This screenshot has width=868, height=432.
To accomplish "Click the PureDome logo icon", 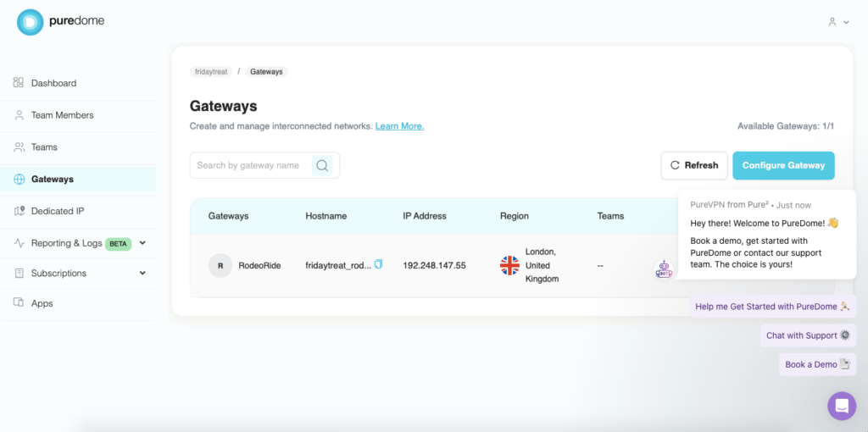I will pyautogui.click(x=30, y=22).
